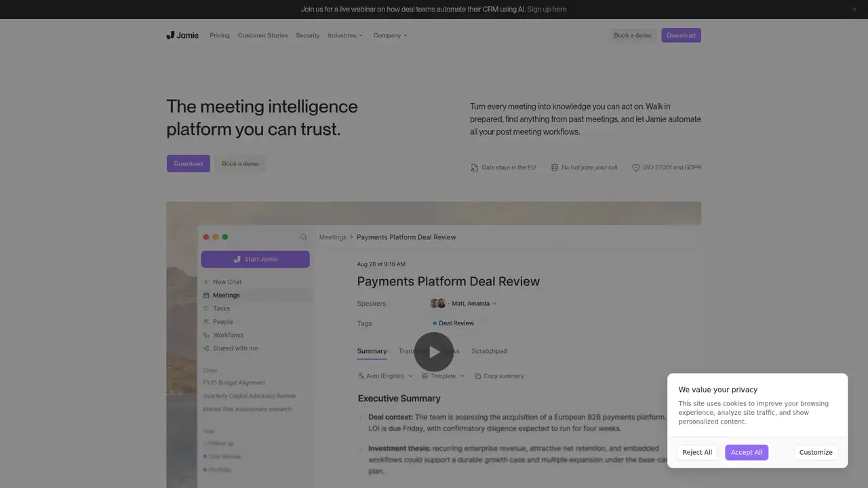Click the Copy summary button
This screenshot has height=488, width=868.
[499, 376]
